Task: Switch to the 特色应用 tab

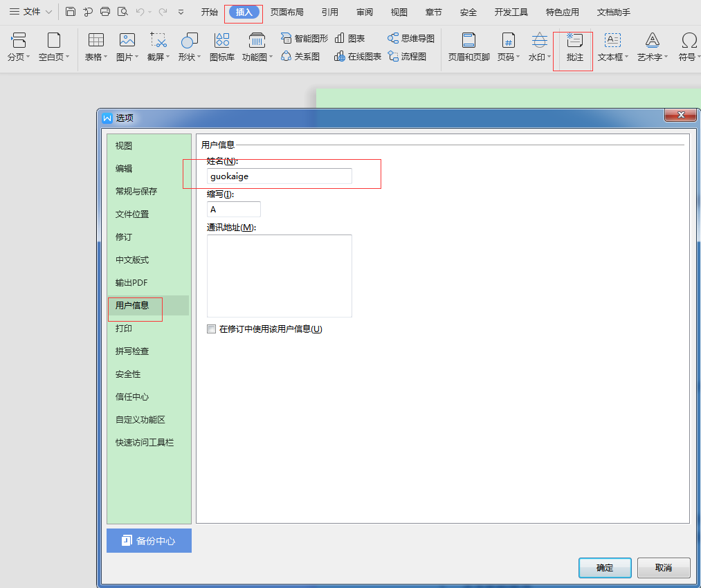Action: coord(563,12)
